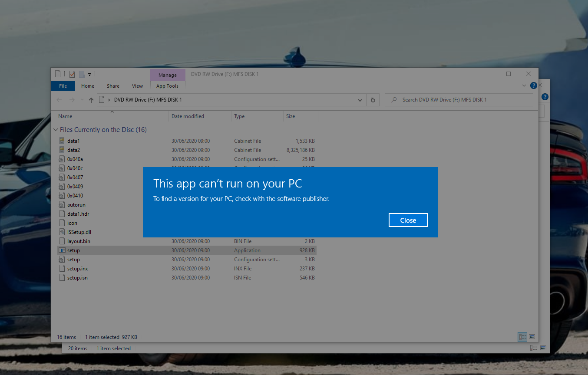Switch to the Home ribbon tab

88,86
